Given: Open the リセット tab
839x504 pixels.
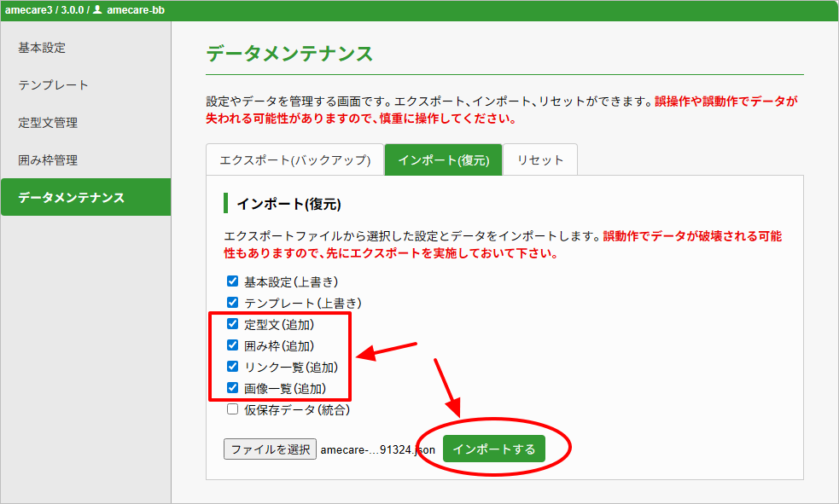Looking at the screenshot, I should pos(540,160).
